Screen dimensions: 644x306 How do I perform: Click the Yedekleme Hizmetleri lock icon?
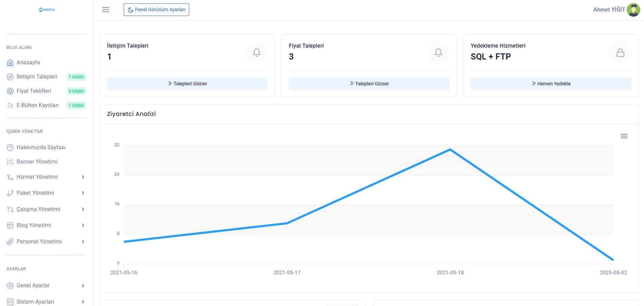pos(620,53)
